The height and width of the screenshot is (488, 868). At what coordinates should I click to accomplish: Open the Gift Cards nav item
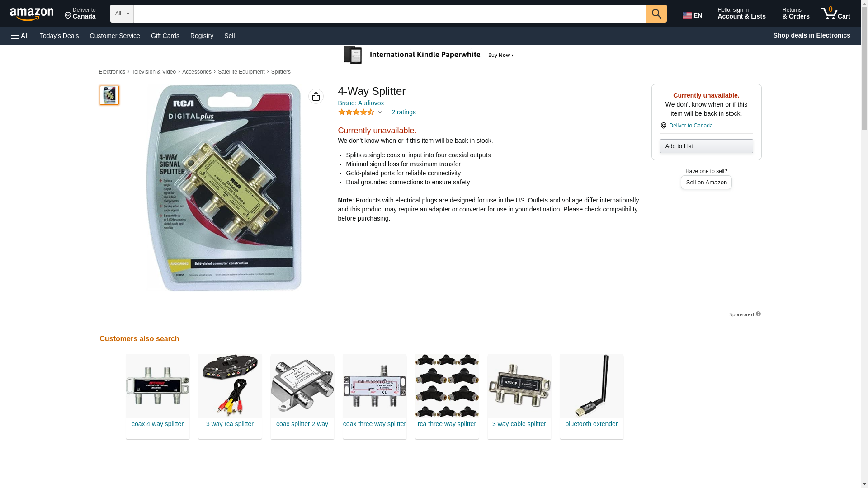(x=165, y=36)
